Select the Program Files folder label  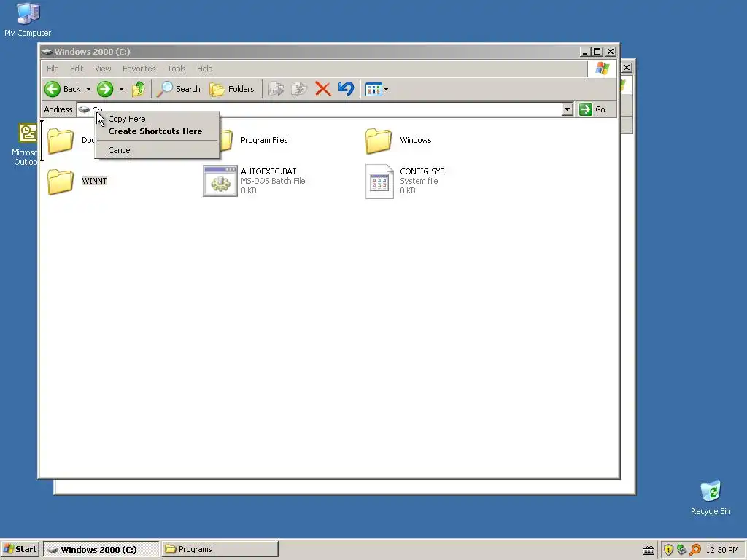pyautogui.click(x=264, y=140)
